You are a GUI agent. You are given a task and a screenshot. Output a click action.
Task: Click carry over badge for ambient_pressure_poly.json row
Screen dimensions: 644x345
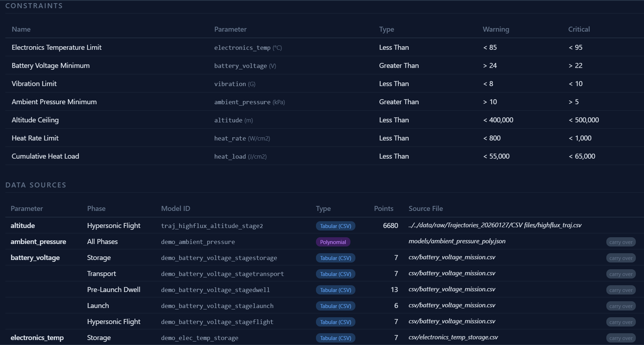pyautogui.click(x=621, y=242)
